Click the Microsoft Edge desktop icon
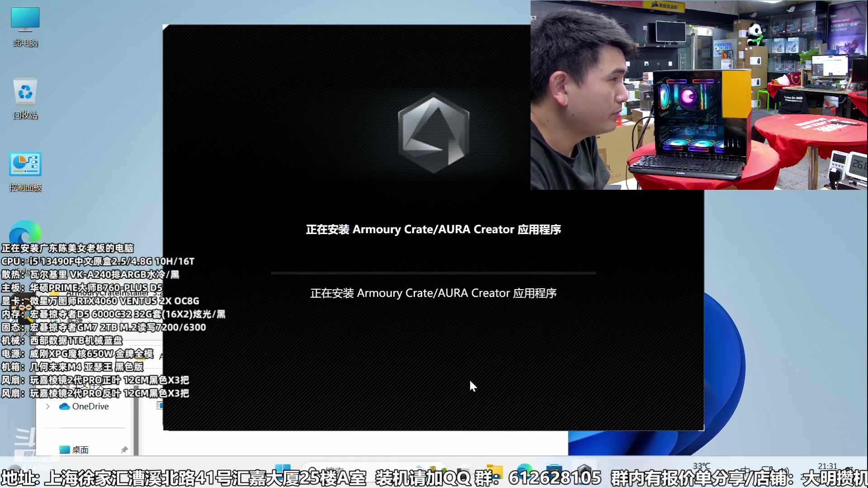 tap(25, 233)
